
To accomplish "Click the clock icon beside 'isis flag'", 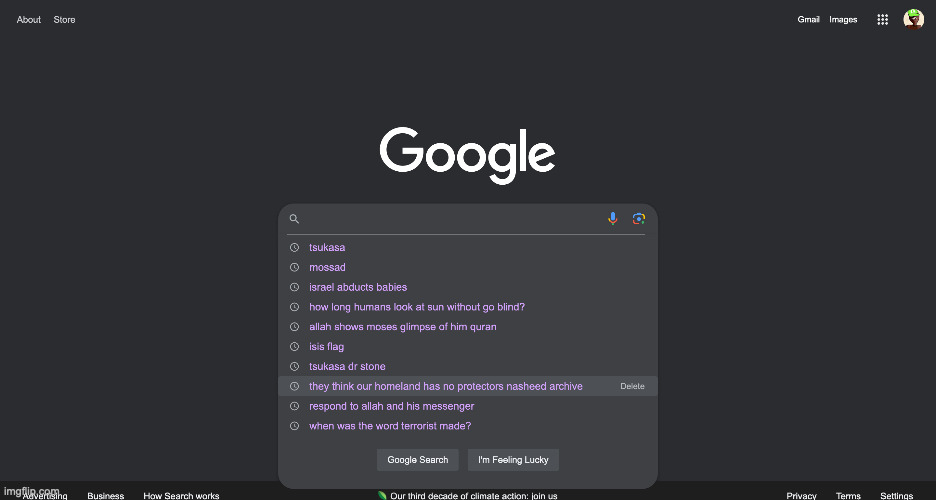I will tap(294, 347).
